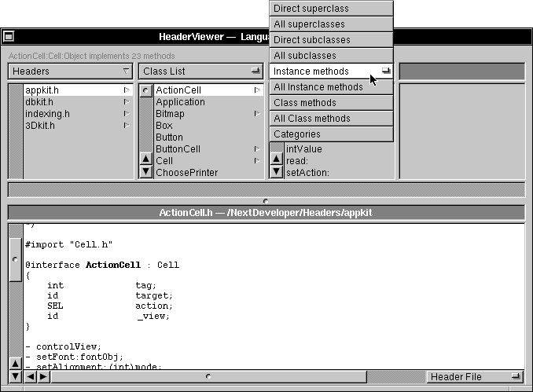Select dbkit.h header
Viewport: 533px width, 392px height.
78,102
